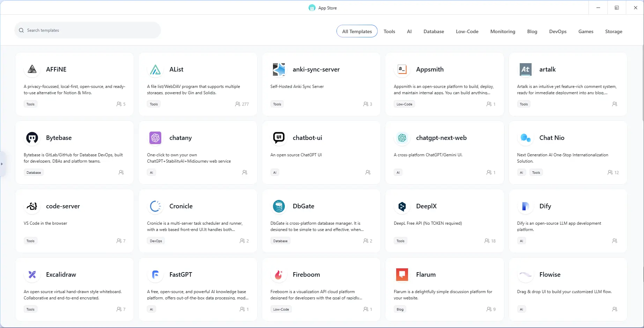Select the Low-Code category tab
The width and height of the screenshot is (644, 328).
(467, 31)
